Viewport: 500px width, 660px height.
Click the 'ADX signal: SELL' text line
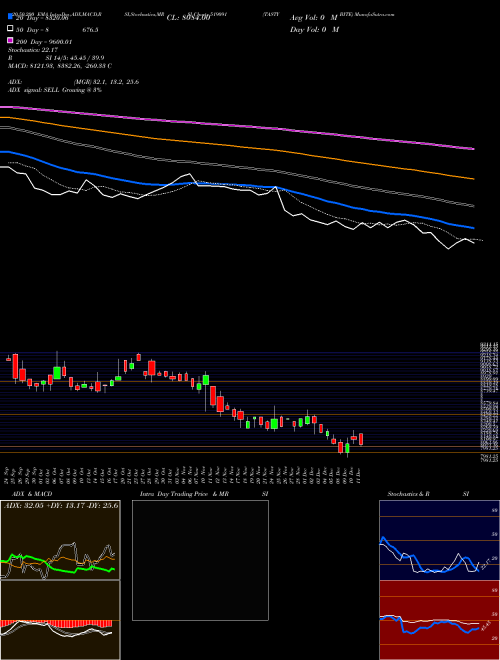point(55,90)
